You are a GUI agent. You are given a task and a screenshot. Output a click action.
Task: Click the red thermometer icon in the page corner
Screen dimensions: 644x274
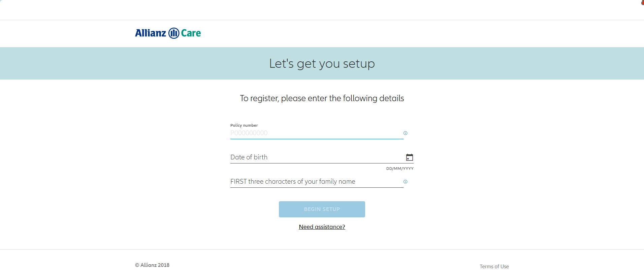click(x=642, y=2)
